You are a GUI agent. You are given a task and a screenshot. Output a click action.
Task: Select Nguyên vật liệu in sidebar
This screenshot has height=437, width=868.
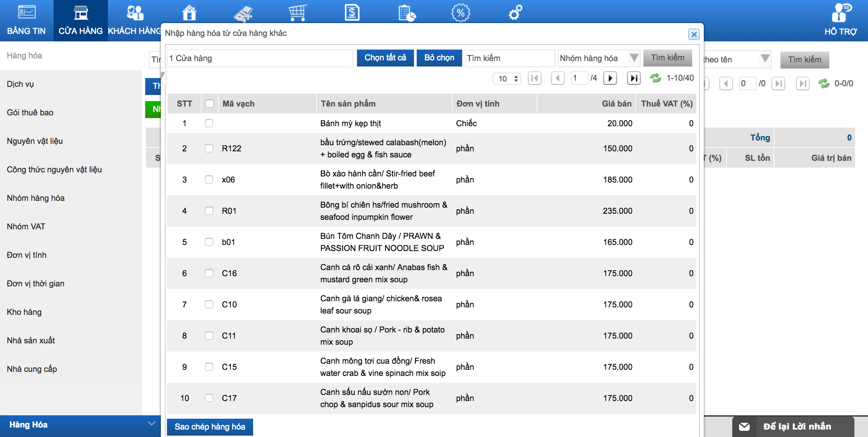(35, 141)
